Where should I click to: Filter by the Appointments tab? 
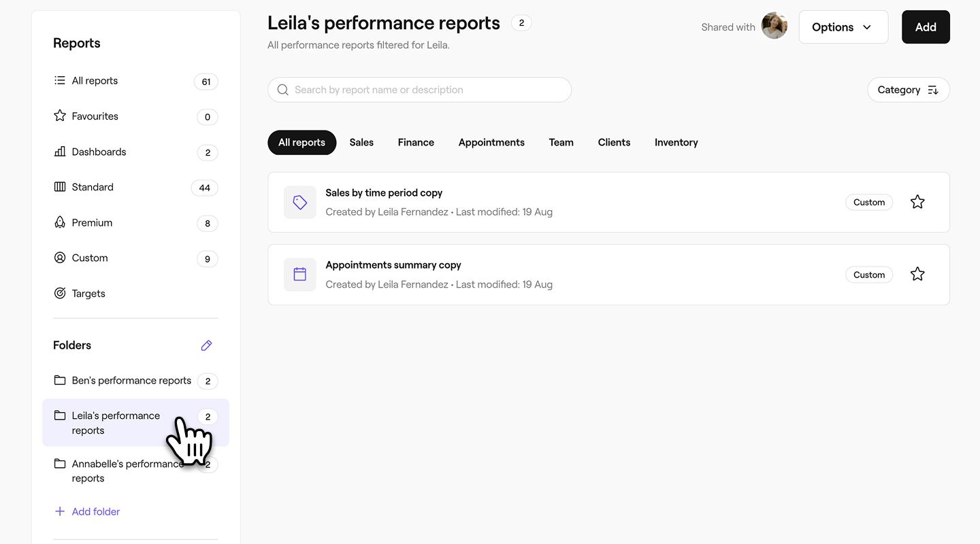click(491, 142)
